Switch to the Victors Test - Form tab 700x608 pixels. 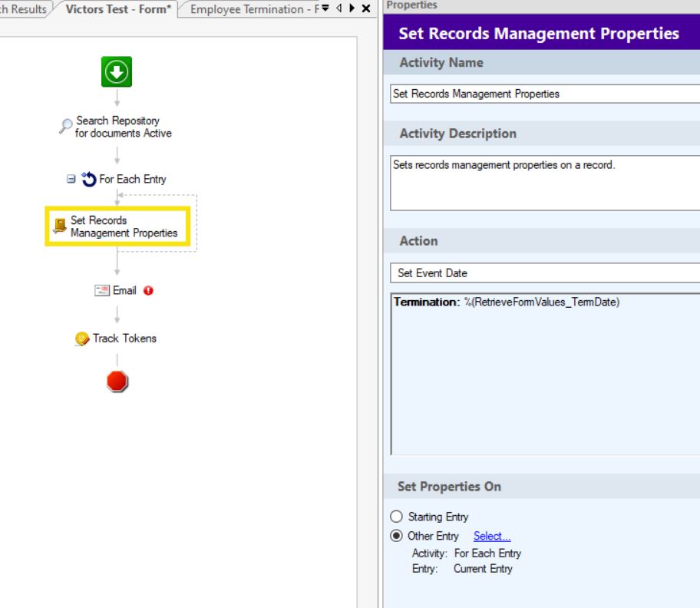point(118,9)
